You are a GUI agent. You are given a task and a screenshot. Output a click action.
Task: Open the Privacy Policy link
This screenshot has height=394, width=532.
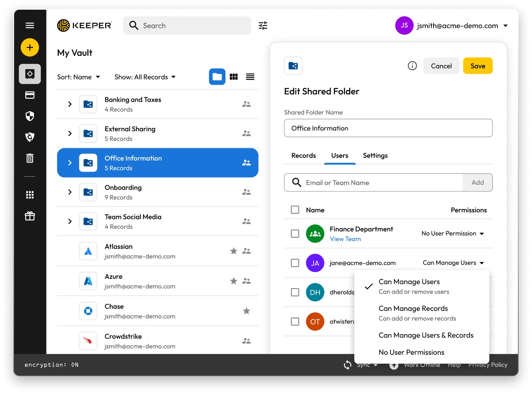click(488, 365)
